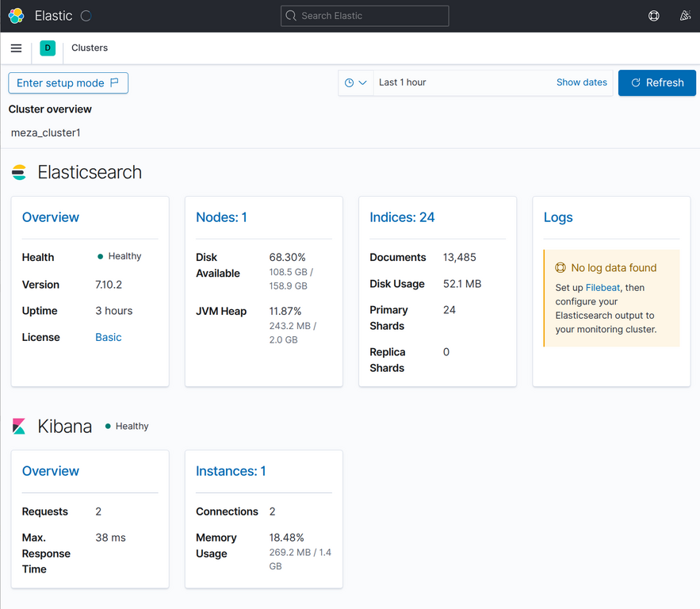Image resolution: width=700 pixels, height=609 pixels.
Task: Click the Kibana logo icon
Action: pyautogui.click(x=19, y=427)
